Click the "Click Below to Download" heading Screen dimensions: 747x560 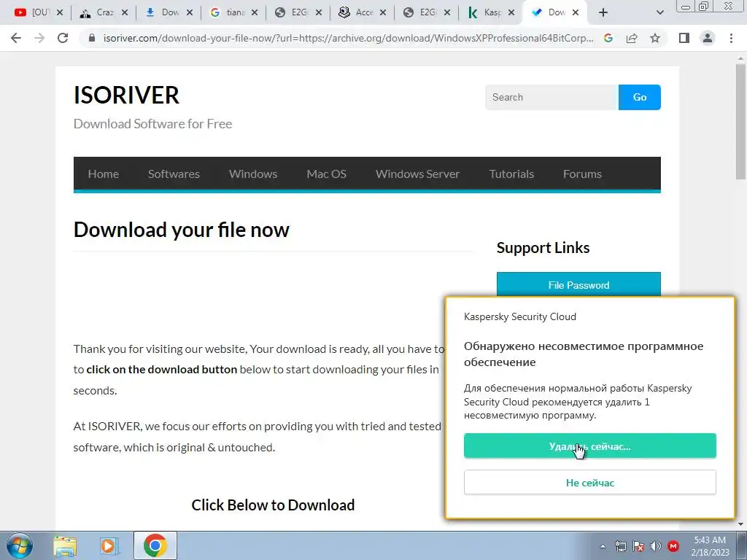click(x=273, y=505)
